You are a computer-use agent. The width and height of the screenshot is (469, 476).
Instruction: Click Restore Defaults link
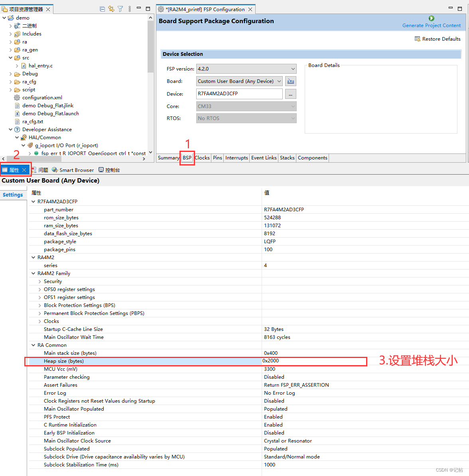tap(441, 39)
